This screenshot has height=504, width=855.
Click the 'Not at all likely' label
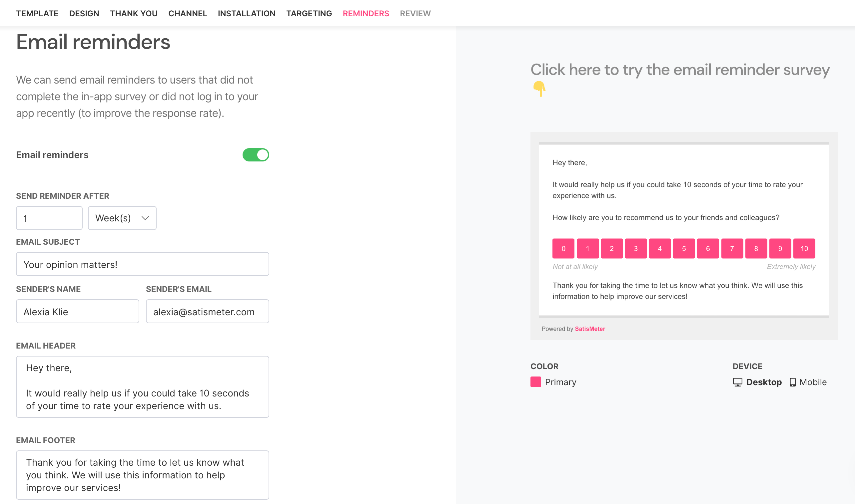[x=575, y=267]
